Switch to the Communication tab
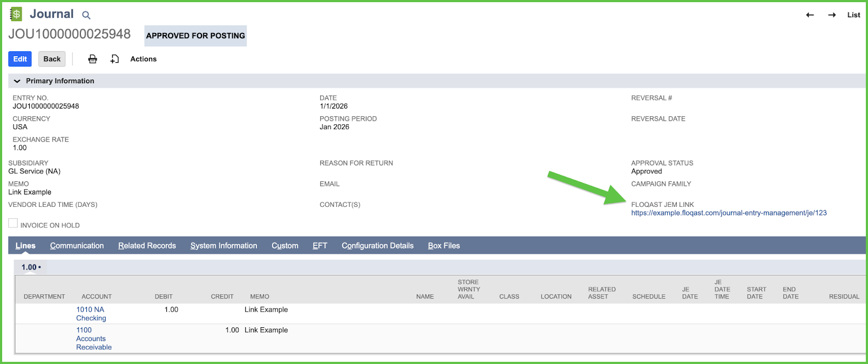 (x=77, y=246)
